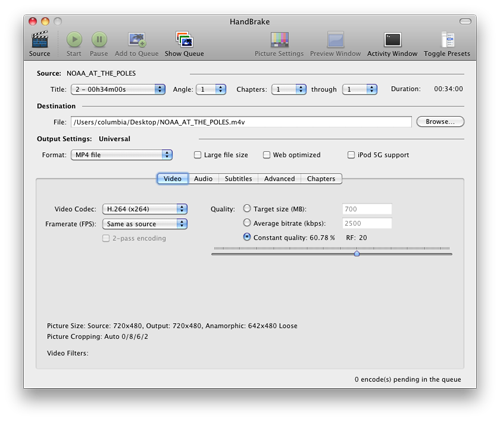Click the constant quality slider handle
500x421 pixels.
357,254
